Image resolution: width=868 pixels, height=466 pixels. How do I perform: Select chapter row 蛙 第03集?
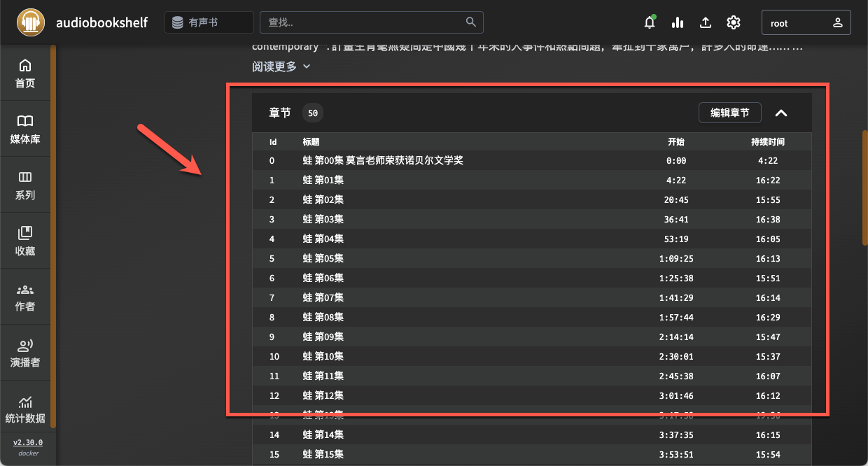(532, 219)
